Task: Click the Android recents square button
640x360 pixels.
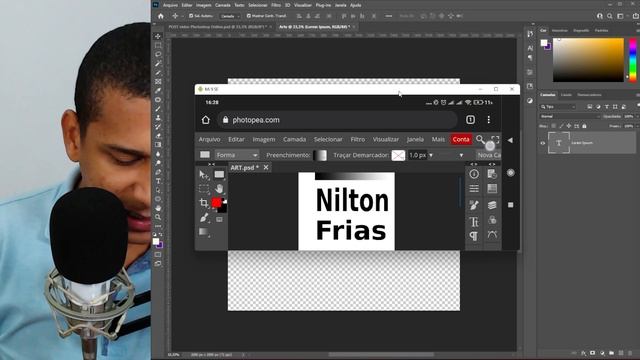Action: pos(511,205)
